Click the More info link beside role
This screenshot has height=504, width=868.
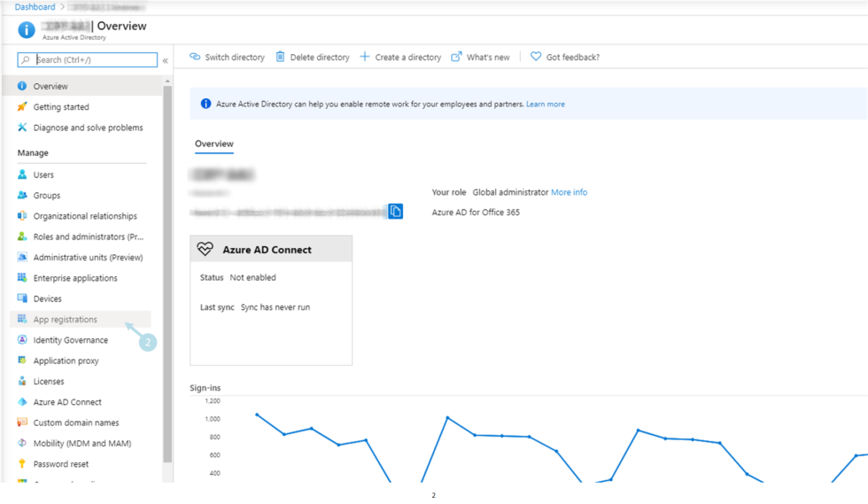[569, 192]
